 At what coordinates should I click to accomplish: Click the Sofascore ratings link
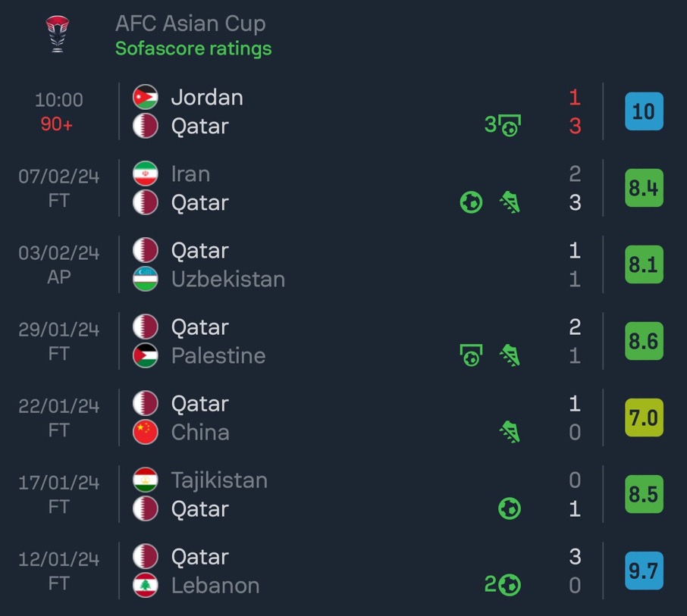(x=193, y=48)
